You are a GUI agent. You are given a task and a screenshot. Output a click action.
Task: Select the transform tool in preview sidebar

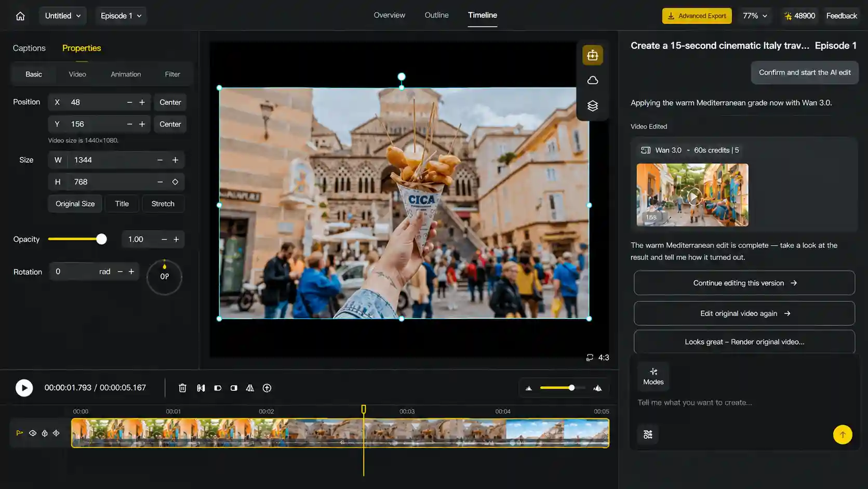coord(593,55)
